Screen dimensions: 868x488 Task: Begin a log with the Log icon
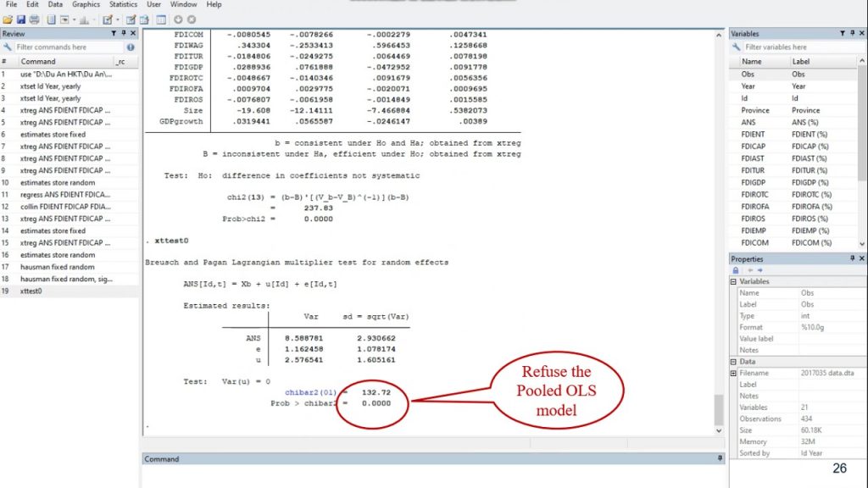(x=52, y=19)
